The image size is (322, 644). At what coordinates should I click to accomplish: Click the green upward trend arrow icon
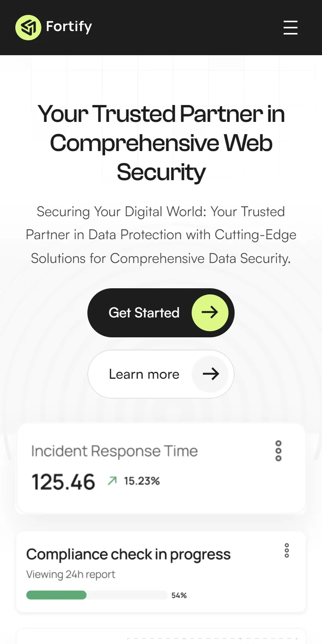112,481
